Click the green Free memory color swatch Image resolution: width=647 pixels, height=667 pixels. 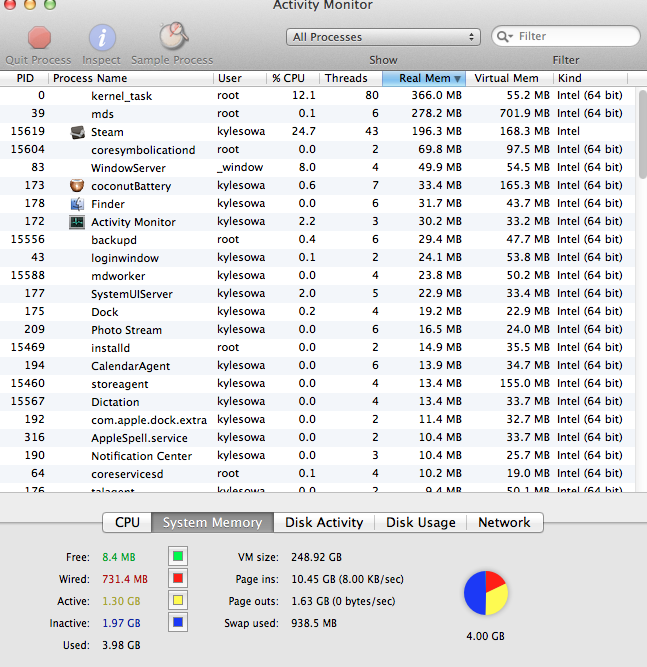click(x=178, y=556)
